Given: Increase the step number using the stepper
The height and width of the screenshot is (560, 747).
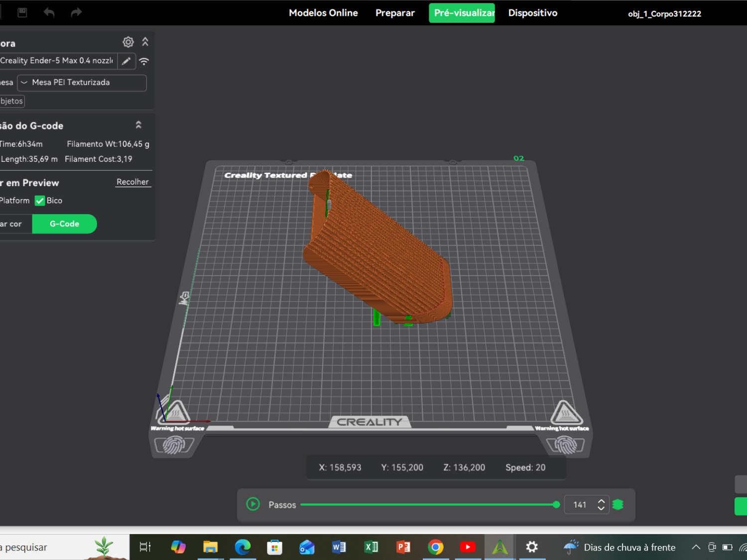Looking at the screenshot, I should (x=601, y=501).
